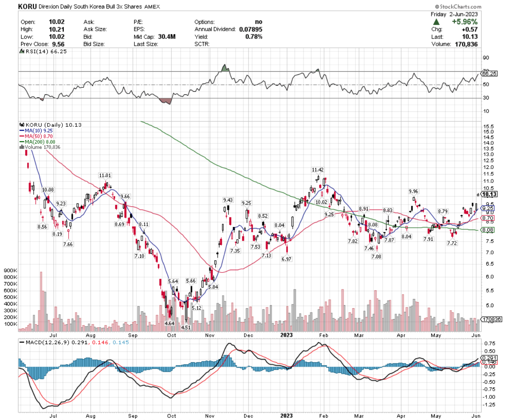The width and height of the screenshot is (505, 420).
Task: Click the green up-arrow change indicator
Action: pos(436,22)
